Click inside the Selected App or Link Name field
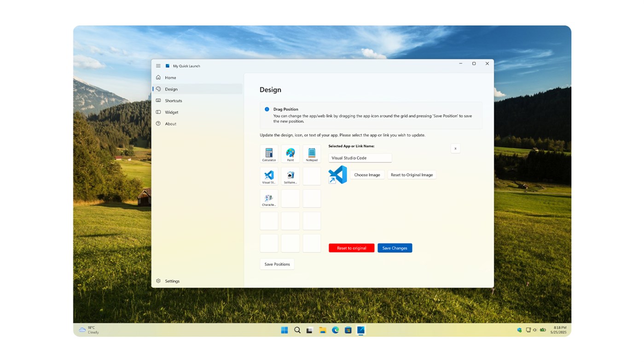This screenshot has width=644, height=362. click(360, 157)
